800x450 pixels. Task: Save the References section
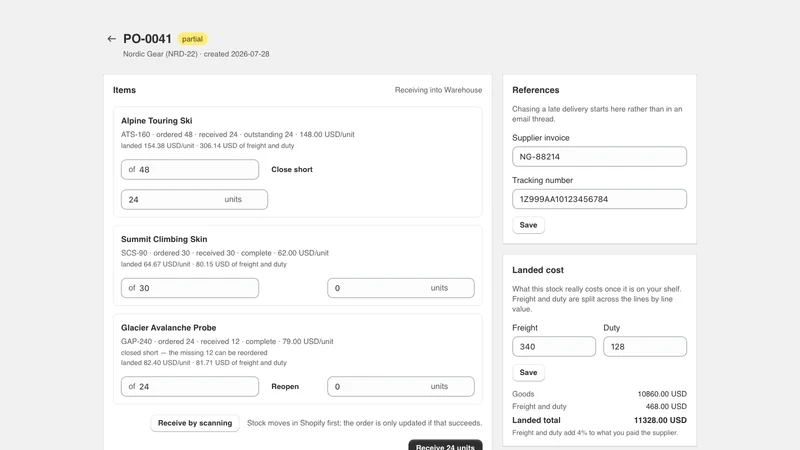tap(528, 225)
